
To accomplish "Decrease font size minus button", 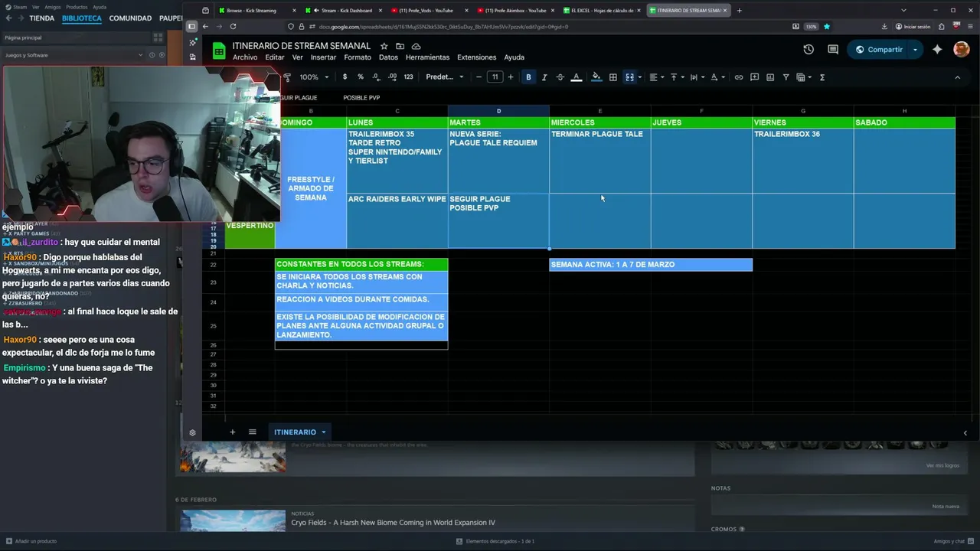I will tap(479, 77).
